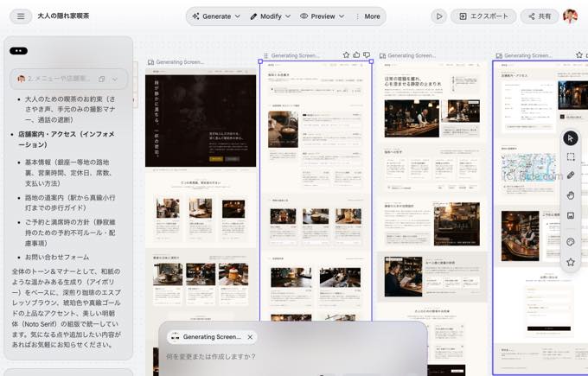Favorite the selected screen with star icon
This screenshot has width=588, height=376.
tap(346, 55)
